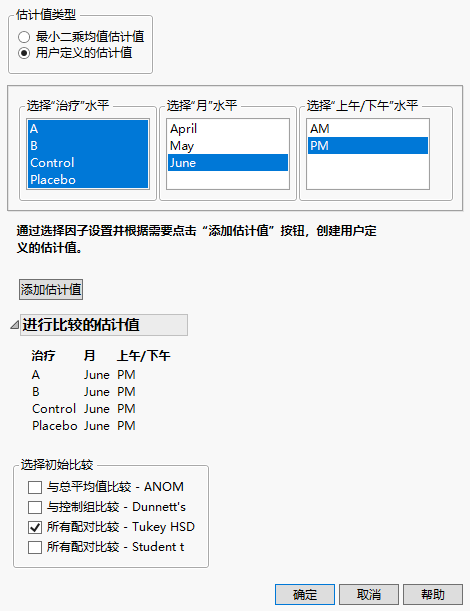Select Placebo in 治疗 list
The image size is (470, 611).
(88, 180)
